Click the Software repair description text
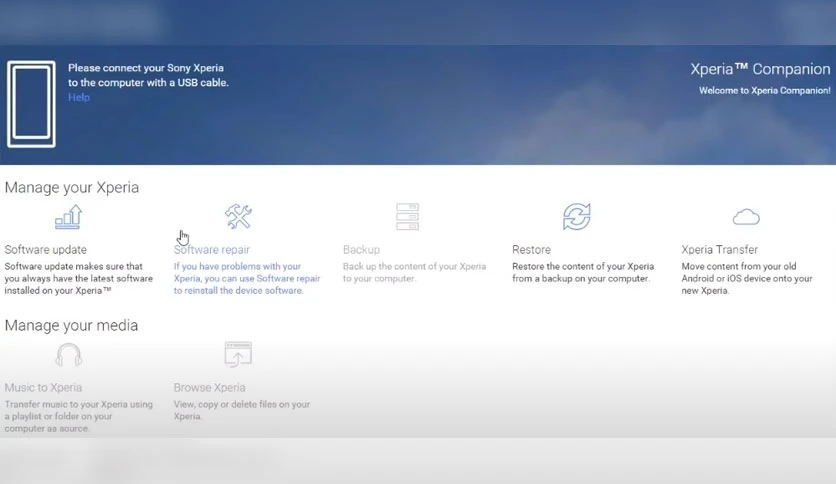 pyautogui.click(x=247, y=278)
